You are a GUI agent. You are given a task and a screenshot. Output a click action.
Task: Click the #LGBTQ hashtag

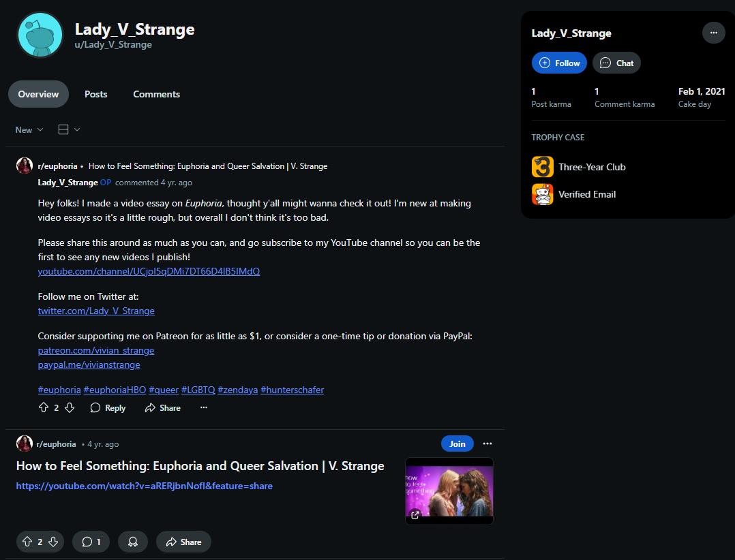[198, 390]
